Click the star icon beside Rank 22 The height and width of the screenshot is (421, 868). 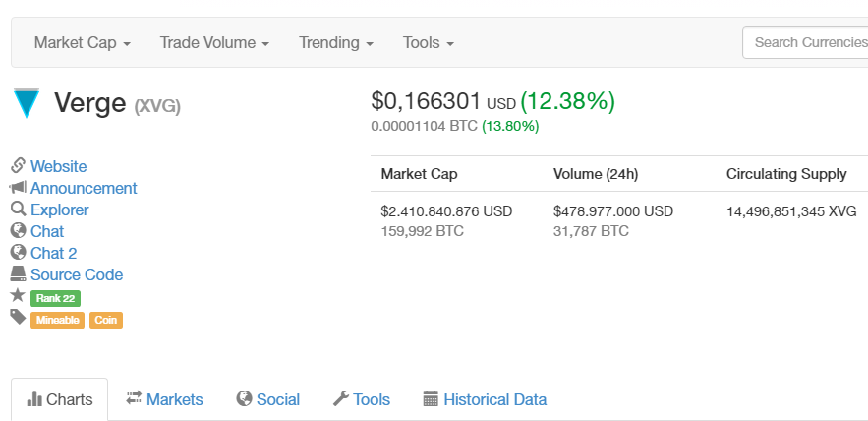coord(18,296)
